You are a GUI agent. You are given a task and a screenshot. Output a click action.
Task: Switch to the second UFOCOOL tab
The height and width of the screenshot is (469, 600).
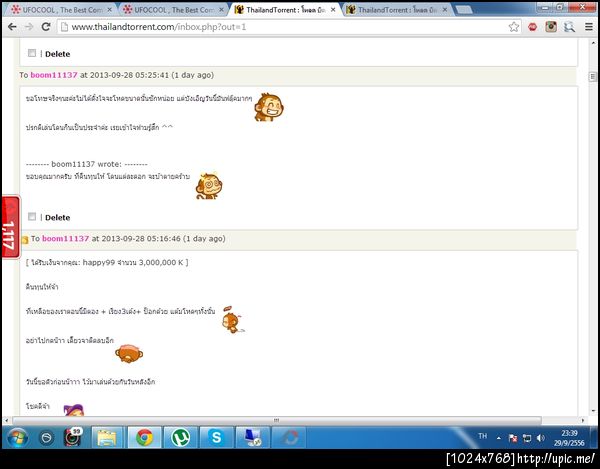point(170,10)
